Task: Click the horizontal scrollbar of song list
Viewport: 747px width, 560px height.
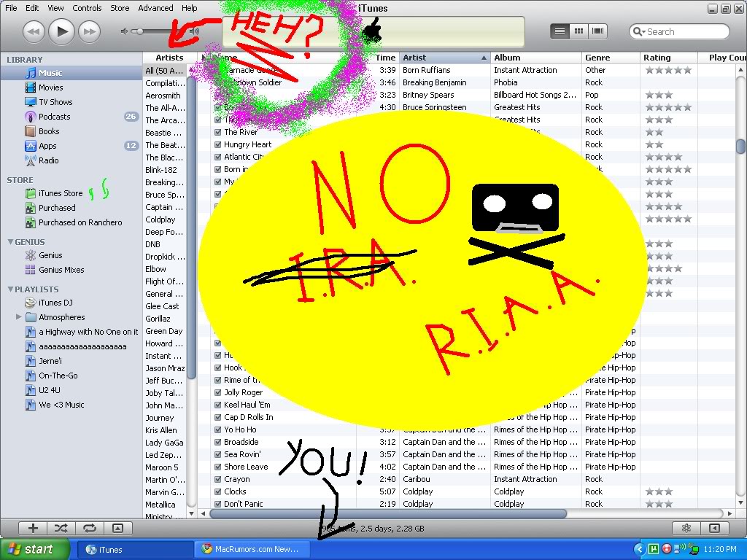Action: click(388, 514)
